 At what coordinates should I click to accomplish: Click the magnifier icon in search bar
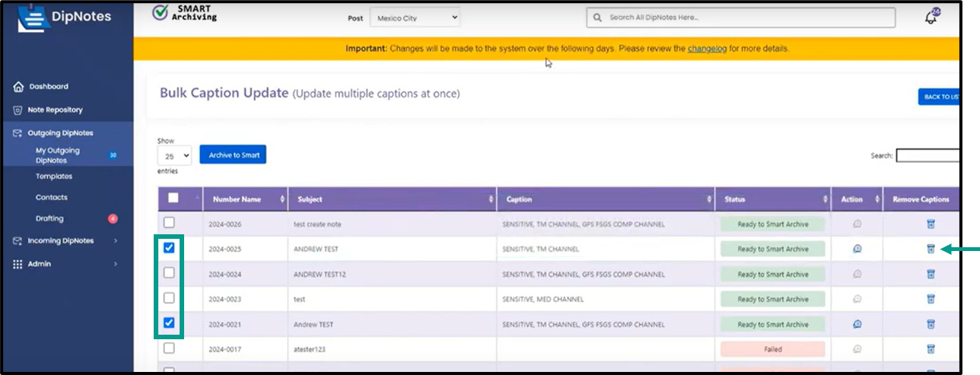[x=599, y=17]
